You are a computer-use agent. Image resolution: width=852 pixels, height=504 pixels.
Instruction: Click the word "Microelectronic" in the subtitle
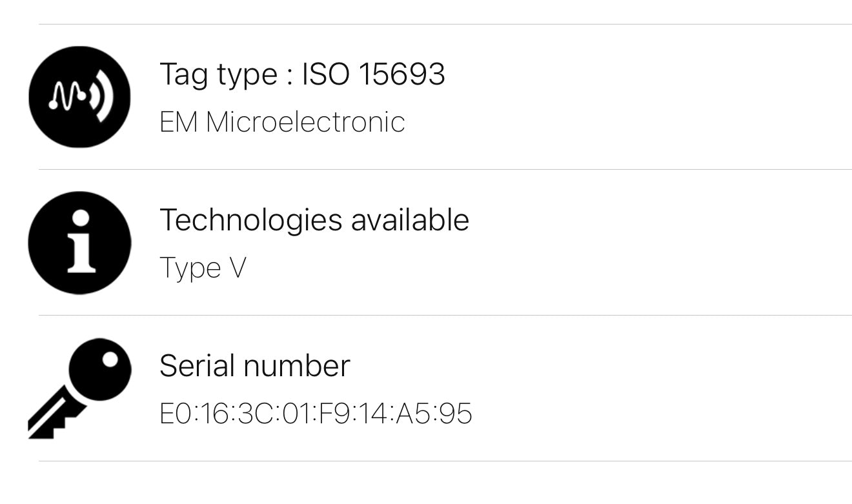305,122
